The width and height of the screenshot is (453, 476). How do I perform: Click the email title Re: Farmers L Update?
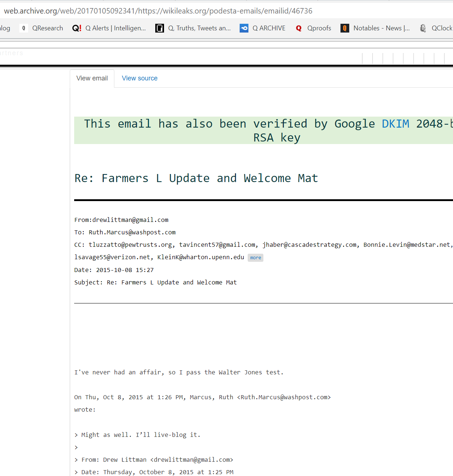tap(196, 178)
